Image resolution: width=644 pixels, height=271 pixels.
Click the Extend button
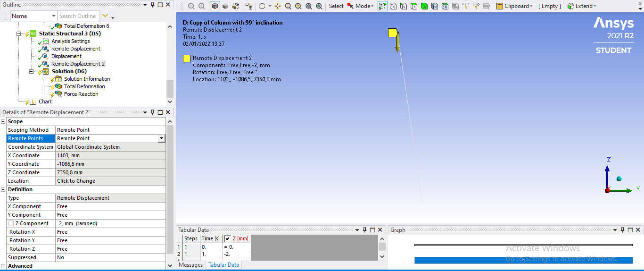tap(582, 6)
